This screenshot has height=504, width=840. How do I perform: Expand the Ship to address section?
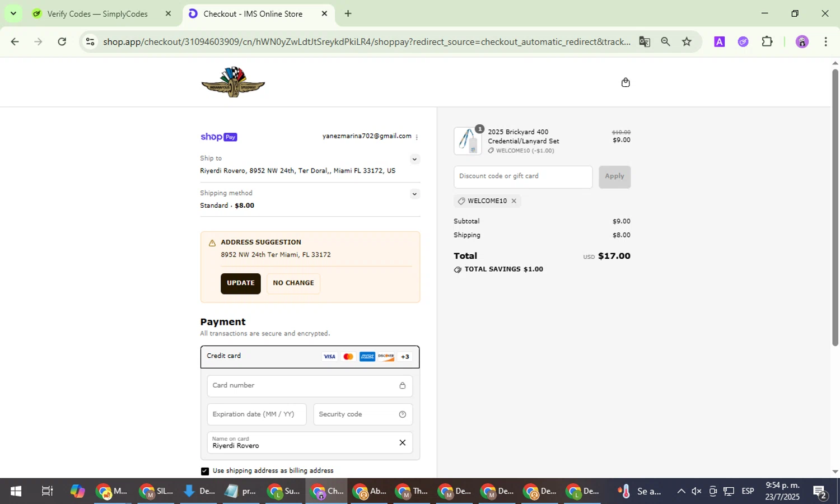tap(414, 159)
